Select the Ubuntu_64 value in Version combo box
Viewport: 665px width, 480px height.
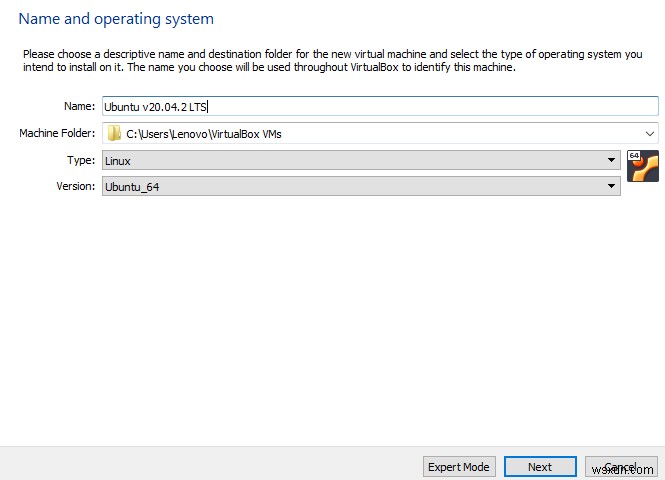click(132, 187)
